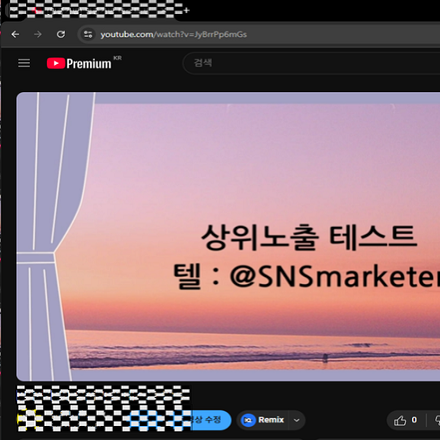Select the youtube.com URL in the address bar
The width and height of the screenshot is (440, 440).
[x=173, y=35]
